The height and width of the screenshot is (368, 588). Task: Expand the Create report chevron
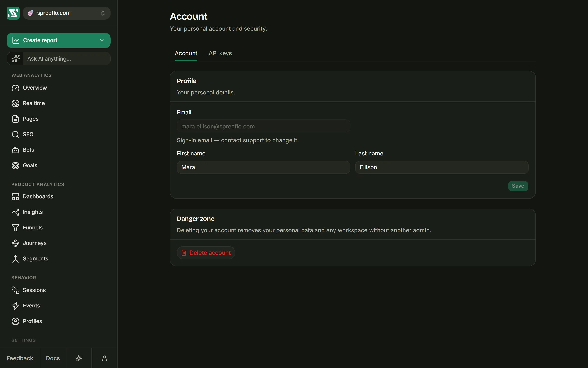tap(102, 40)
